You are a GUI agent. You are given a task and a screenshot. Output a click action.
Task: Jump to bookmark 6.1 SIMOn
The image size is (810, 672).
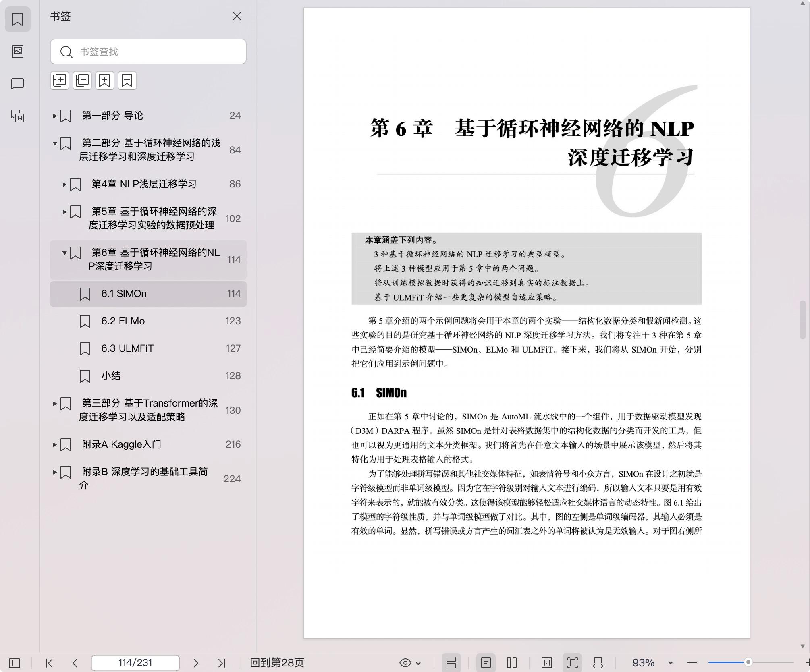148,294
